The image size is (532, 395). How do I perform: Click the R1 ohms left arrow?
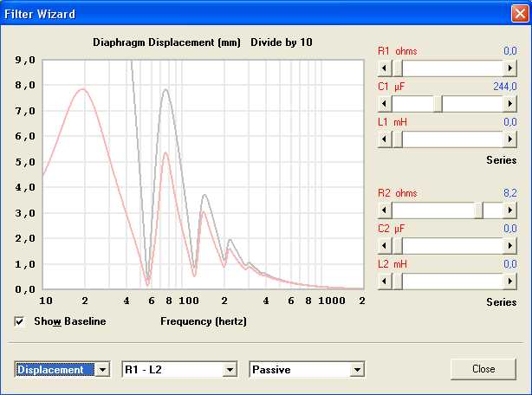pos(386,68)
